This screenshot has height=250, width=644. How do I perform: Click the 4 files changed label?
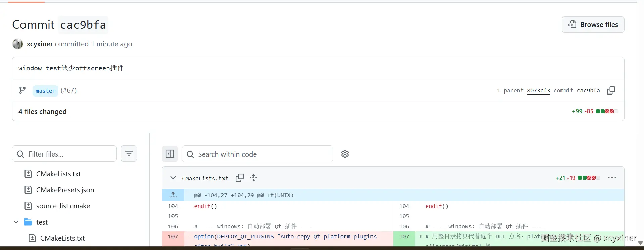pyautogui.click(x=43, y=112)
